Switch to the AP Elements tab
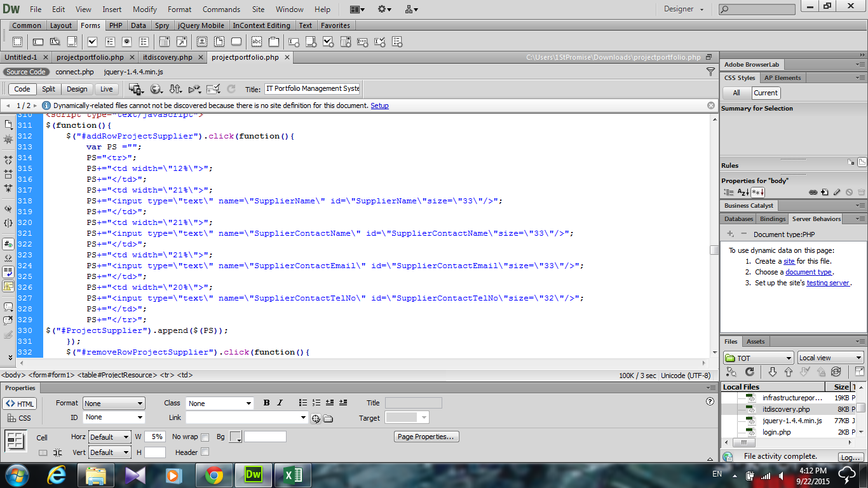The height and width of the screenshot is (488, 868). pos(783,78)
